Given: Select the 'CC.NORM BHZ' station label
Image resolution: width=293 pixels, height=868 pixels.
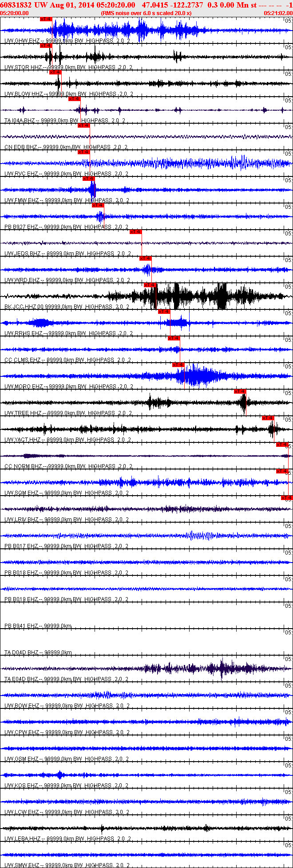Looking at the screenshot, I should point(23,466).
